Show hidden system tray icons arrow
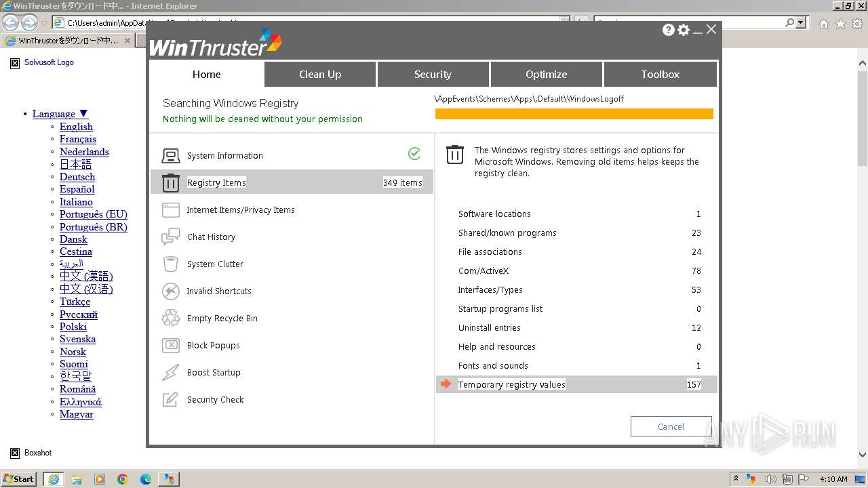The height and width of the screenshot is (488, 868). point(736,479)
